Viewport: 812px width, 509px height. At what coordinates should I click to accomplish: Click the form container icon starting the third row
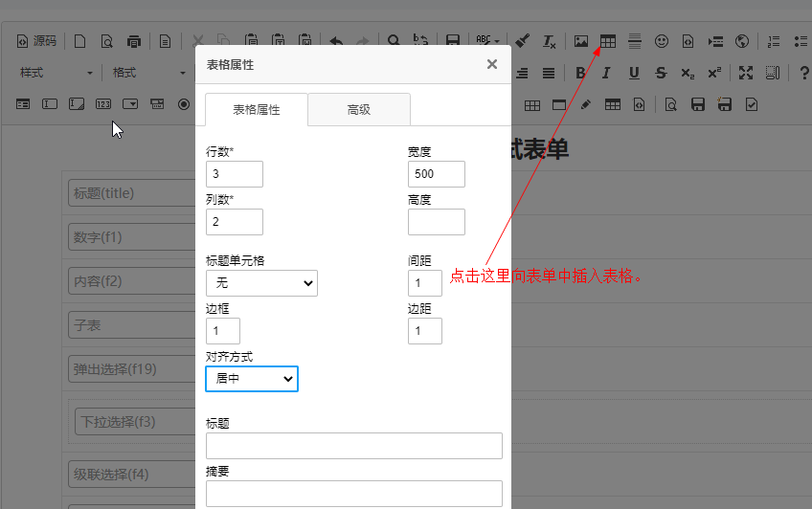[x=23, y=104]
